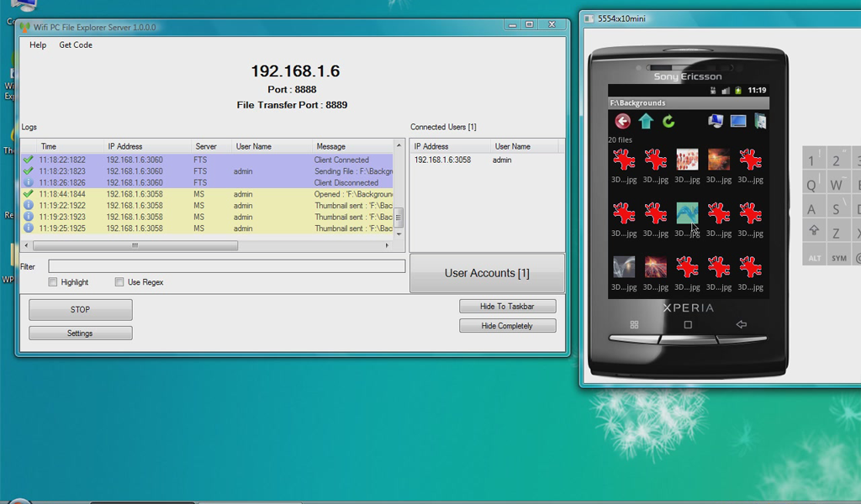Open the Get Code menu
The height and width of the screenshot is (504, 861).
coord(75,45)
